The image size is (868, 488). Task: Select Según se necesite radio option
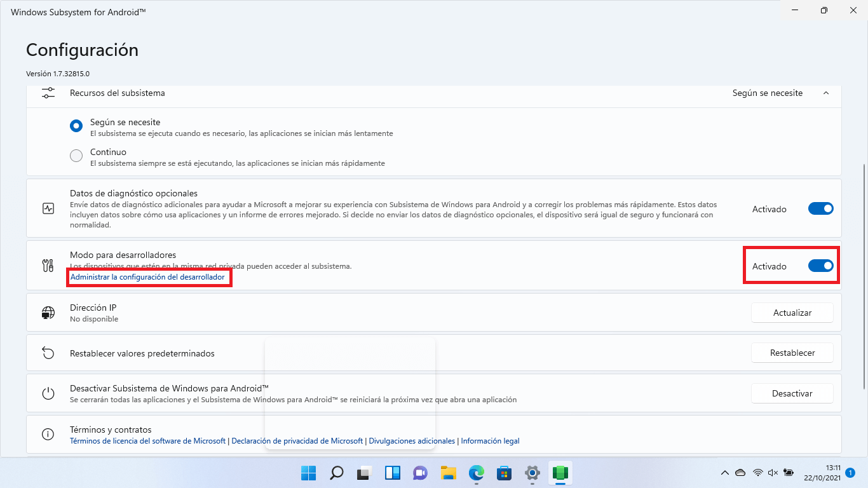(x=76, y=126)
